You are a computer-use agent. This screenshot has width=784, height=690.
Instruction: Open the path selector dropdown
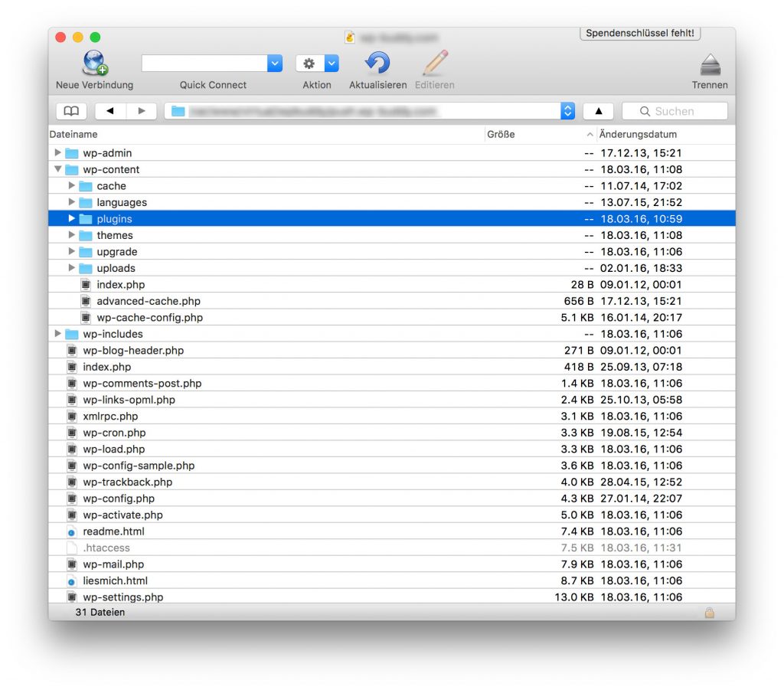click(567, 111)
